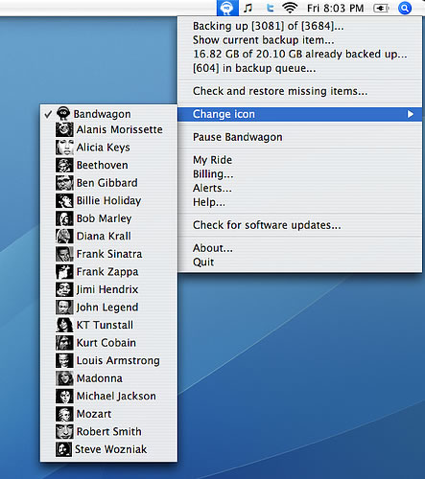Select the Billie Holiday portrait icon
This screenshot has width=425, height=479.
[x=64, y=201]
